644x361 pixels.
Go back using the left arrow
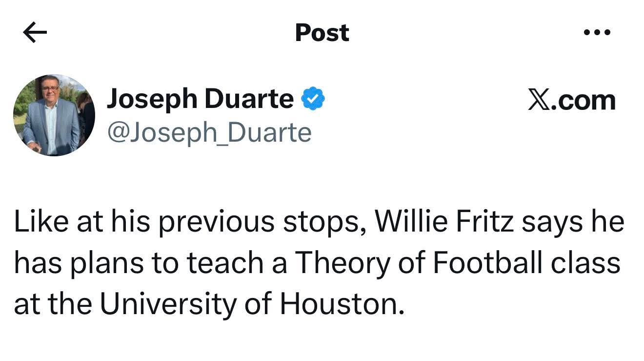[x=35, y=33]
